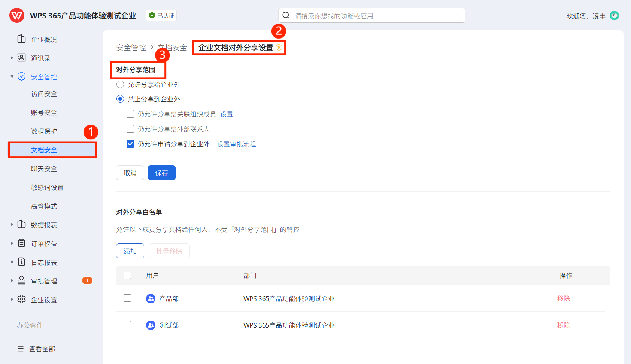631x364 pixels.
Task: Click the 取消 button
Action: (130, 173)
